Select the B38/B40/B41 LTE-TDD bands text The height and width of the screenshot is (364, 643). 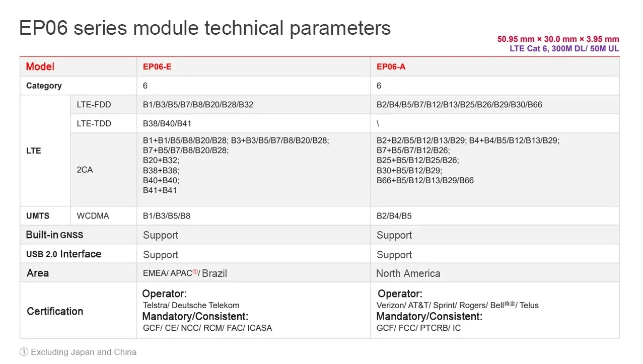(x=167, y=123)
